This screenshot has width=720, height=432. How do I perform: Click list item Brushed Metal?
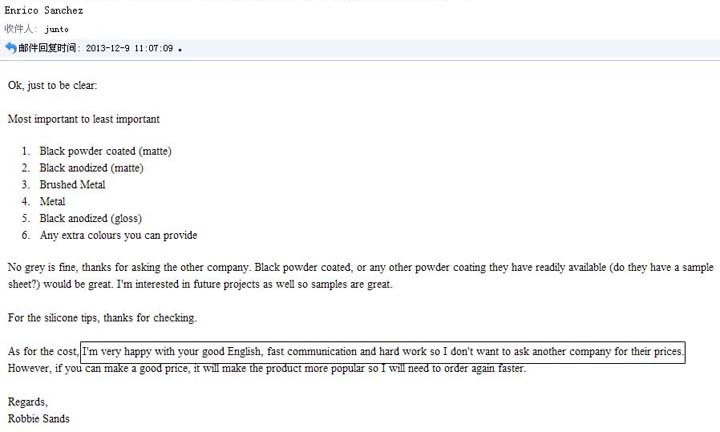72,185
